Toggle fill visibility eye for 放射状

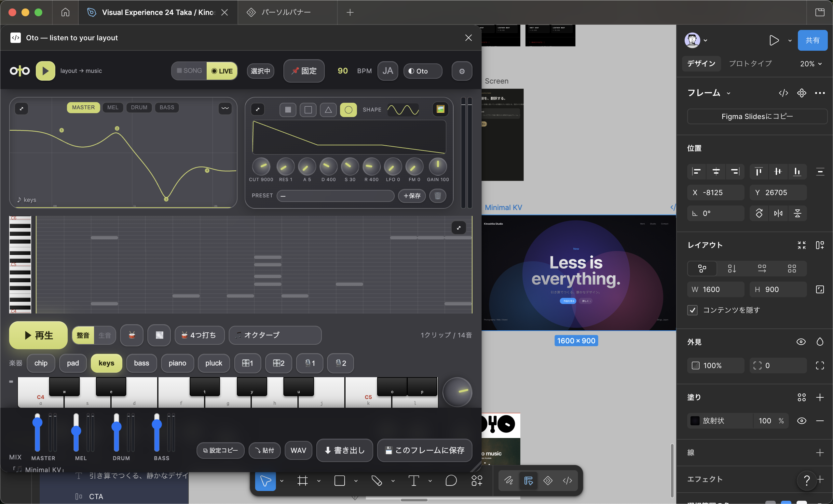tap(801, 421)
